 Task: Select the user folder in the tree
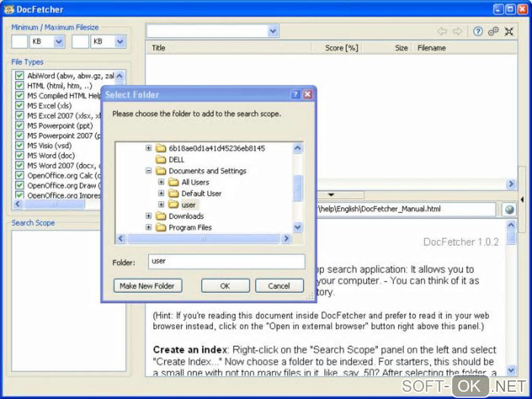pos(188,204)
